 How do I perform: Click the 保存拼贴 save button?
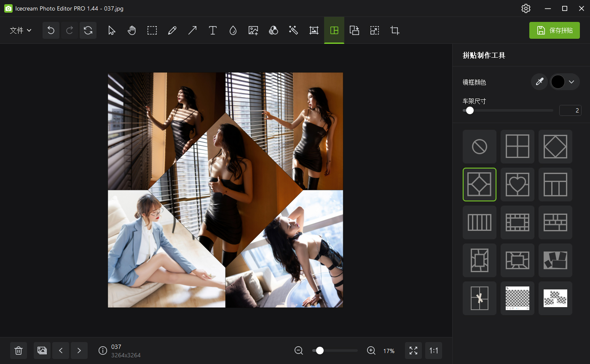(554, 30)
